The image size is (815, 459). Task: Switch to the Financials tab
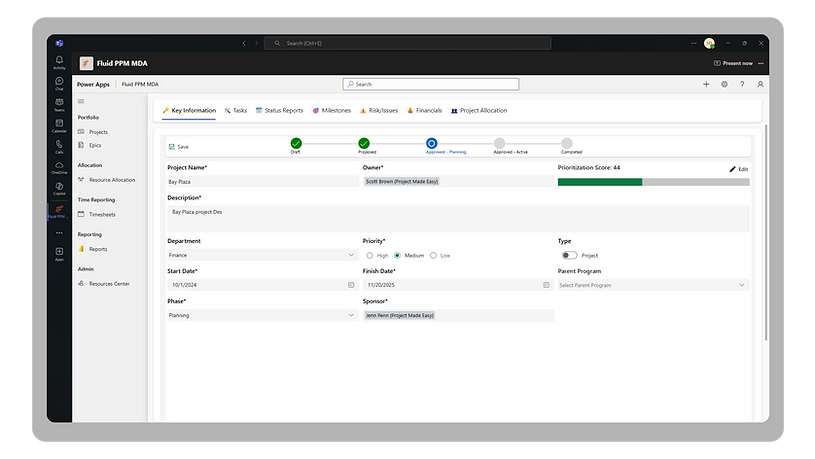click(425, 111)
